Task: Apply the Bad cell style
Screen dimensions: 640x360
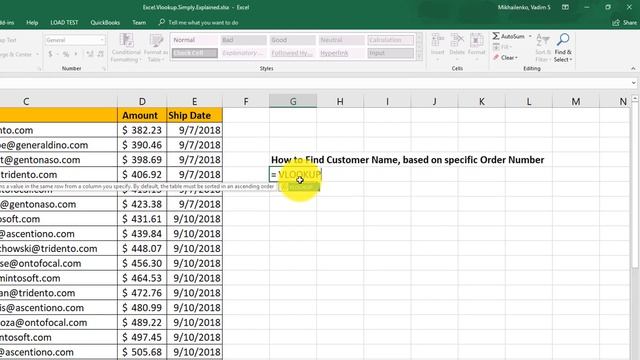Action: click(x=243, y=40)
